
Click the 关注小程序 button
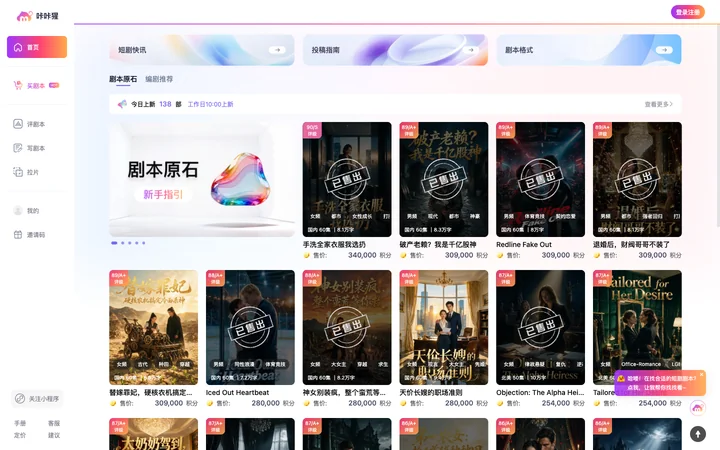(37, 399)
